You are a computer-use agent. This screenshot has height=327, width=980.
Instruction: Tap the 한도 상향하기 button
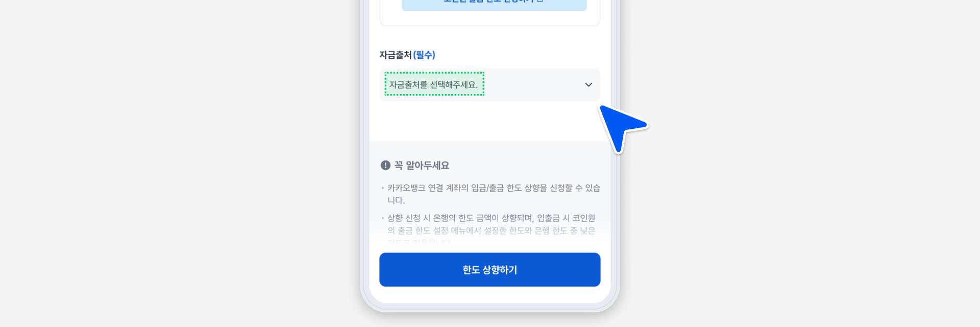pyautogui.click(x=489, y=270)
